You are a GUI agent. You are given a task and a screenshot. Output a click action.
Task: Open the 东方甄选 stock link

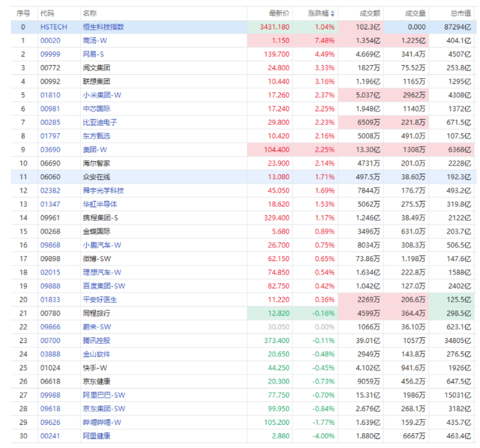[x=97, y=136]
